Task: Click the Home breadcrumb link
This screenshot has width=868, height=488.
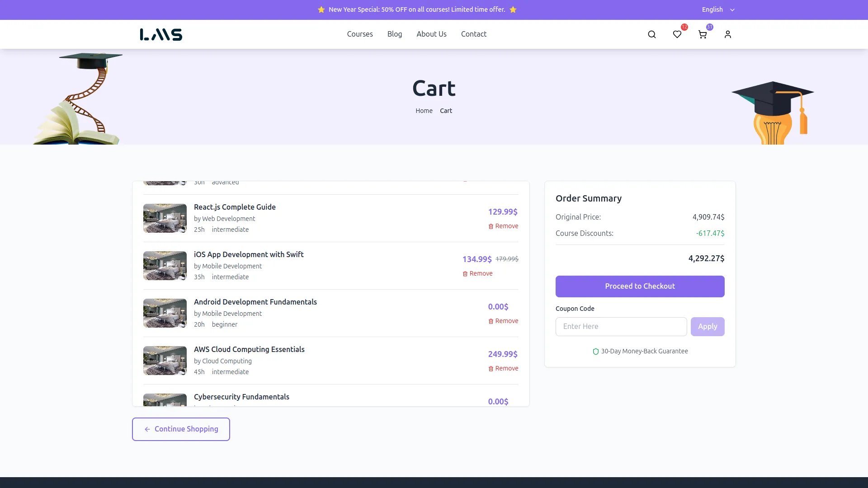Action: (x=424, y=111)
